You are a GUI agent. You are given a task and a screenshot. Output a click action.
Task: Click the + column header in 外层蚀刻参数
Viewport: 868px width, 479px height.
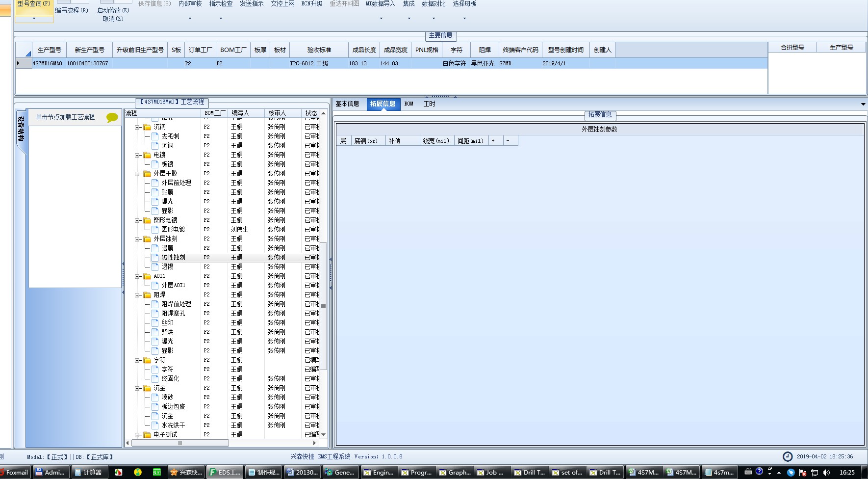click(495, 141)
